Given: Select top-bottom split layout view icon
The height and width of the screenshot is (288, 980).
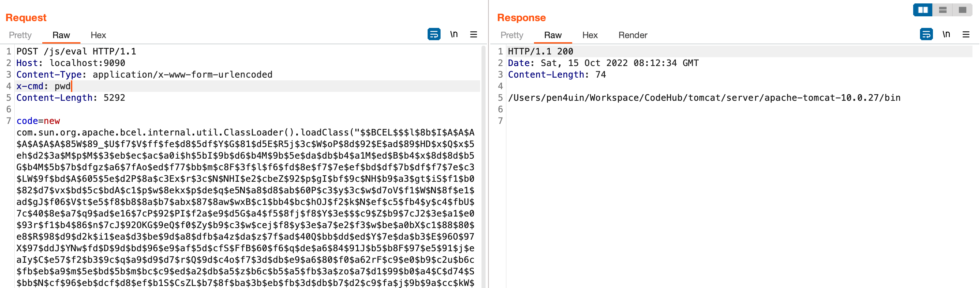Looking at the screenshot, I should point(942,10).
